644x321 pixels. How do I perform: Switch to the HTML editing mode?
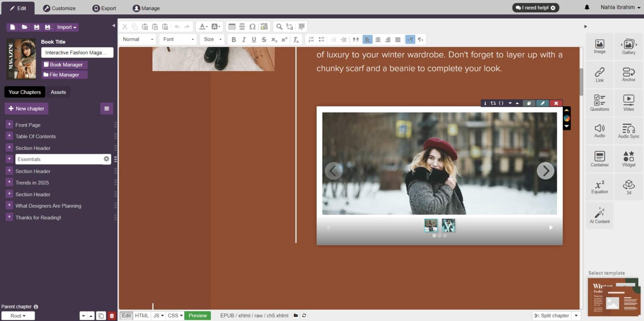point(142,316)
